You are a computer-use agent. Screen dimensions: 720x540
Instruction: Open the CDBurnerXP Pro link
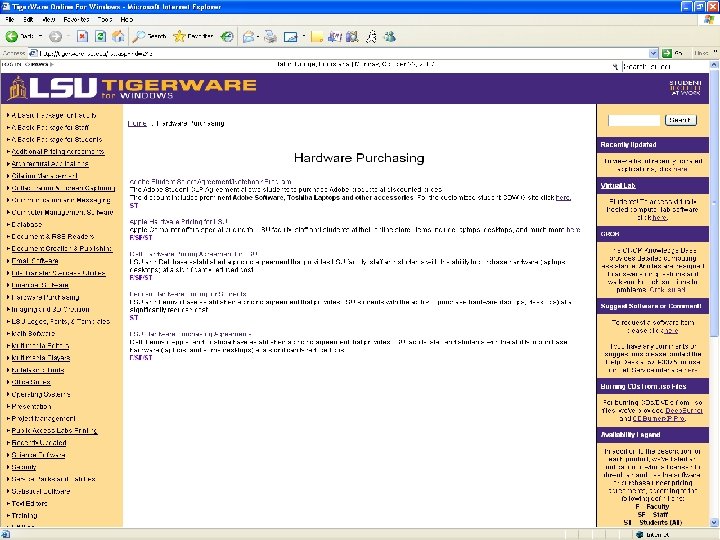tap(658, 418)
